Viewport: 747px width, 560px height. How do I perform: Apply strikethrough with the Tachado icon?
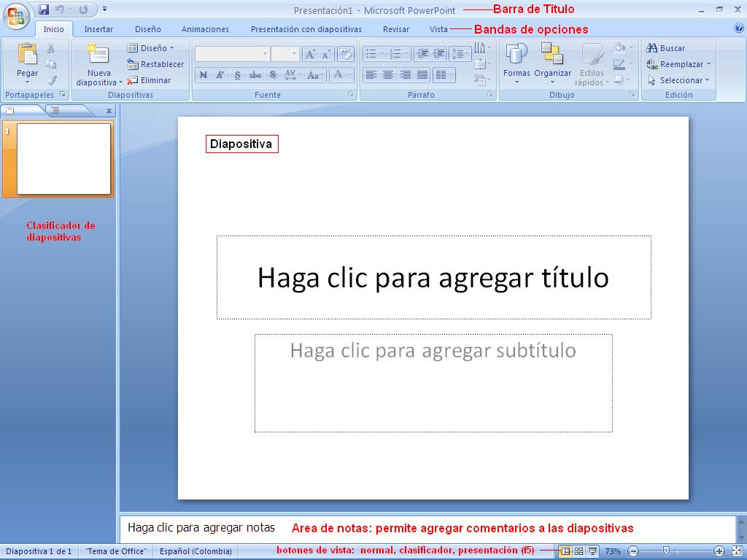tap(255, 74)
